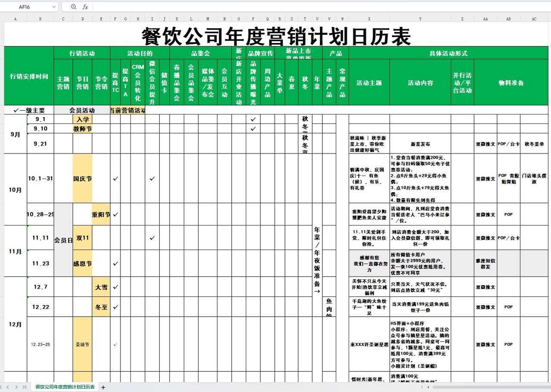Select the date cell 12.22
The image size is (551, 392).
(40, 307)
